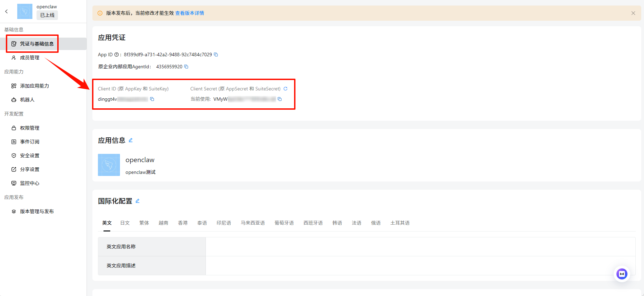The height and width of the screenshot is (296, 644).
Task: Copy the Client Secret value
Action: click(x=280, y=99)
